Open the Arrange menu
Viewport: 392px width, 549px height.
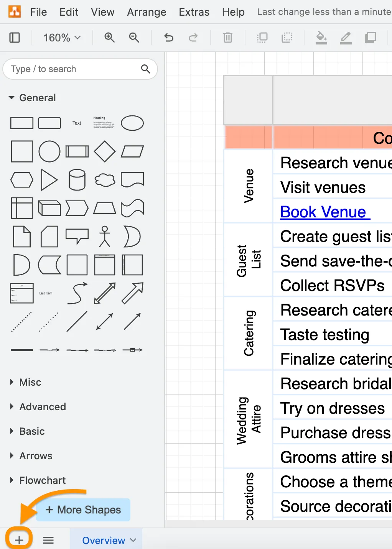[147, 12]
